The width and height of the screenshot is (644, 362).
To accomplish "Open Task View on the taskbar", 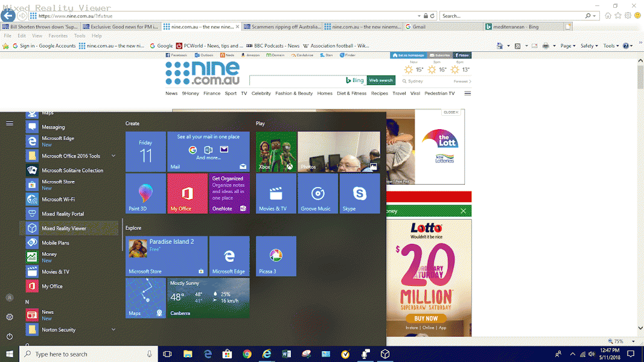I will 167,354.
